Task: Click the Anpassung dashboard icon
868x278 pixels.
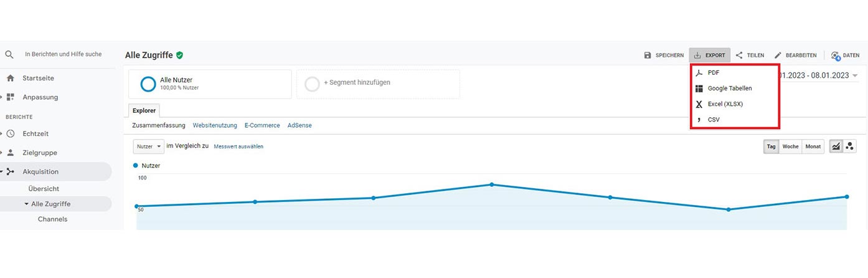Action: pos(10,97)
